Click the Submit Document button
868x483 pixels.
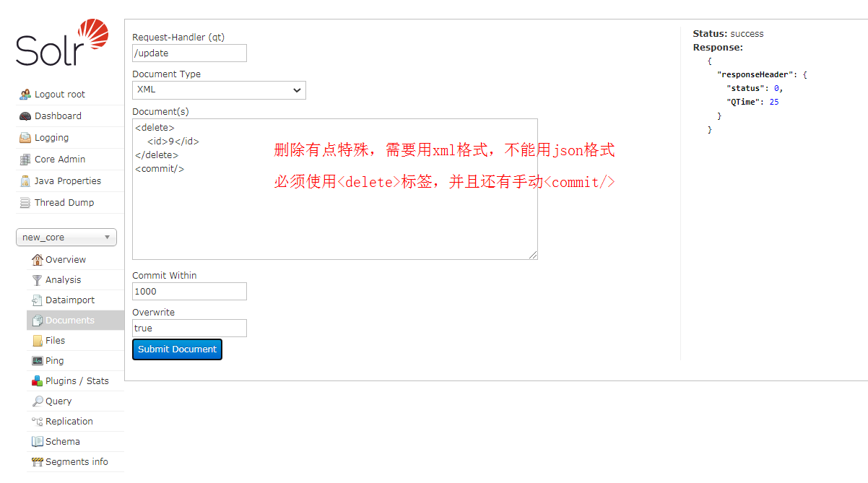click(x=177, y=349)
